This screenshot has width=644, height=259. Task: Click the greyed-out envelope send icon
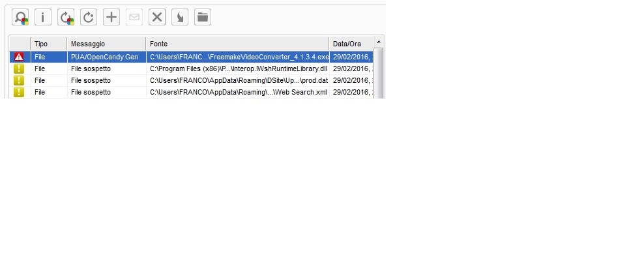(x=134, y=17)
